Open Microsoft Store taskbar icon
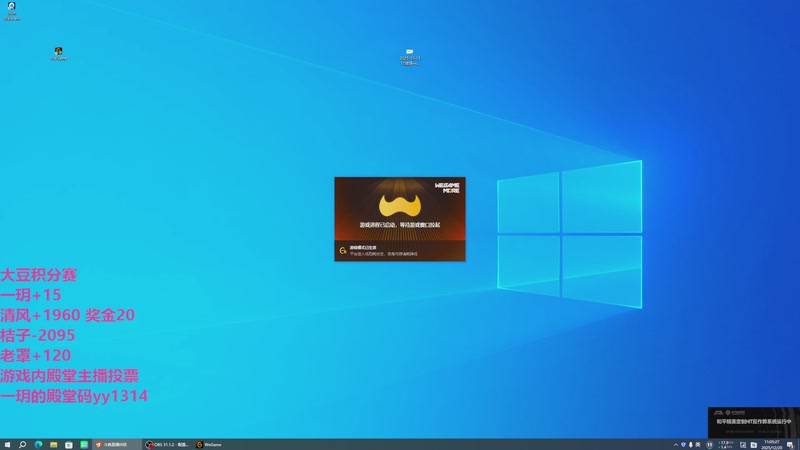Image resolution: width=800 pixels, height=450 pixels. coord(69,444)
